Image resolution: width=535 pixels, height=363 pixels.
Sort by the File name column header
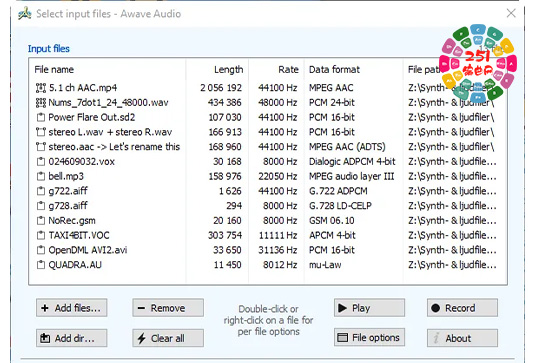(x=54, y=70)
